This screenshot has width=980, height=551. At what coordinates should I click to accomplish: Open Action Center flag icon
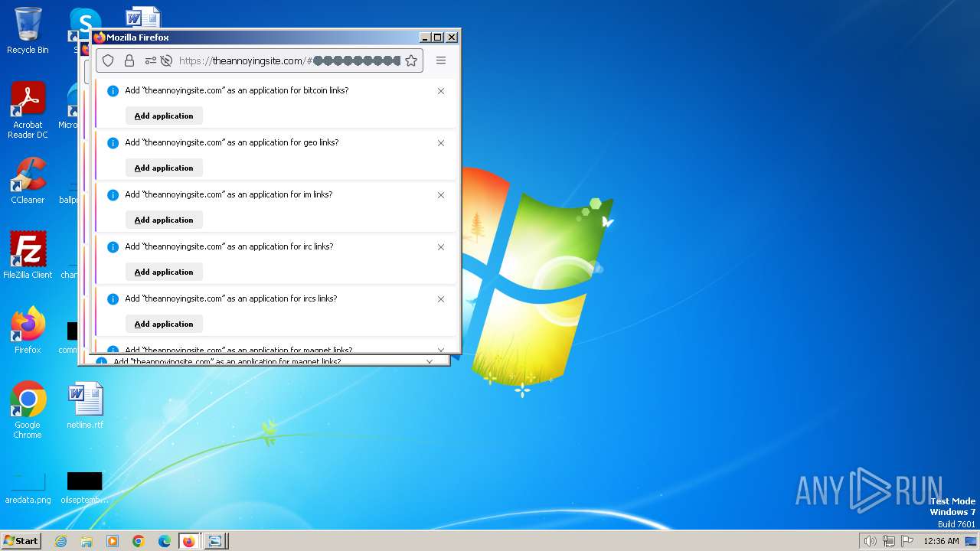coord(907,541)
